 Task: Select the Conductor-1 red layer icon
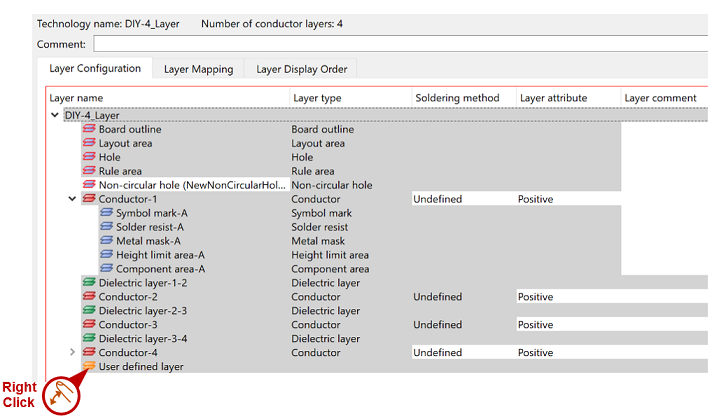[89, 199]
